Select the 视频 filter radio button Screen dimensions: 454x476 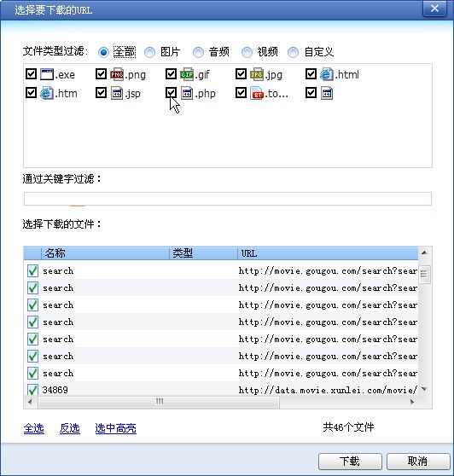point(247,52)
